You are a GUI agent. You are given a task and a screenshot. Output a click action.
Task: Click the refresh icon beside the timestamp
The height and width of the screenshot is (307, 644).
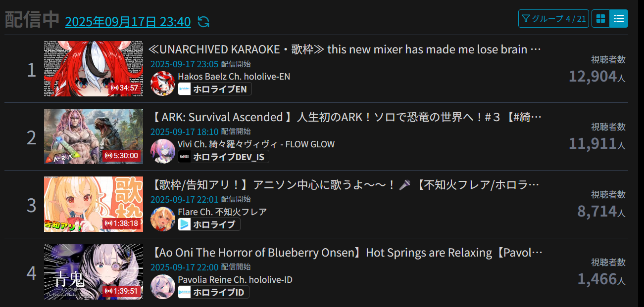[203, 22]
